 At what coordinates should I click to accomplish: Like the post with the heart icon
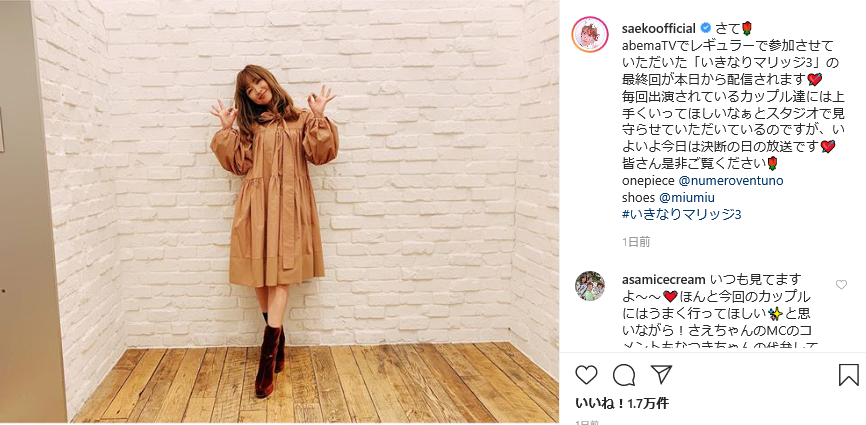click(x=586, y=375)
